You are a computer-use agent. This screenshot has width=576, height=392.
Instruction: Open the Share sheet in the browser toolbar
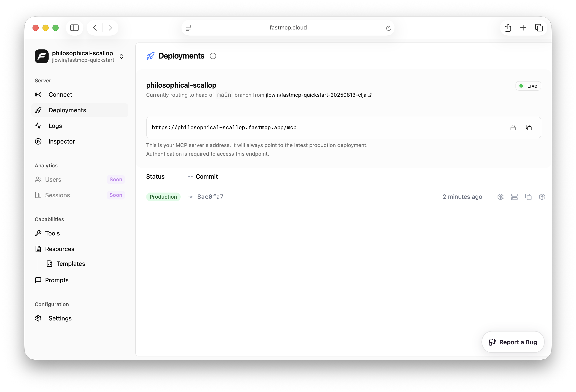[508, 28]
